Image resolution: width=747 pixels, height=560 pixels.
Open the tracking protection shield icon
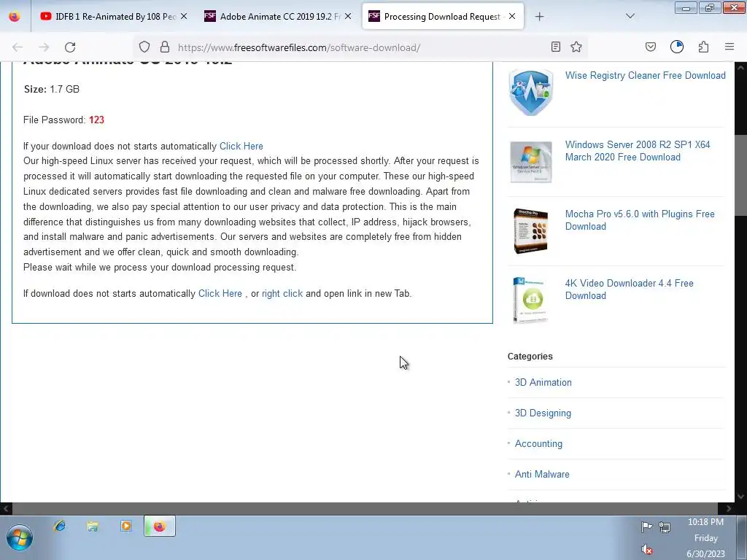tap(144, 47)
